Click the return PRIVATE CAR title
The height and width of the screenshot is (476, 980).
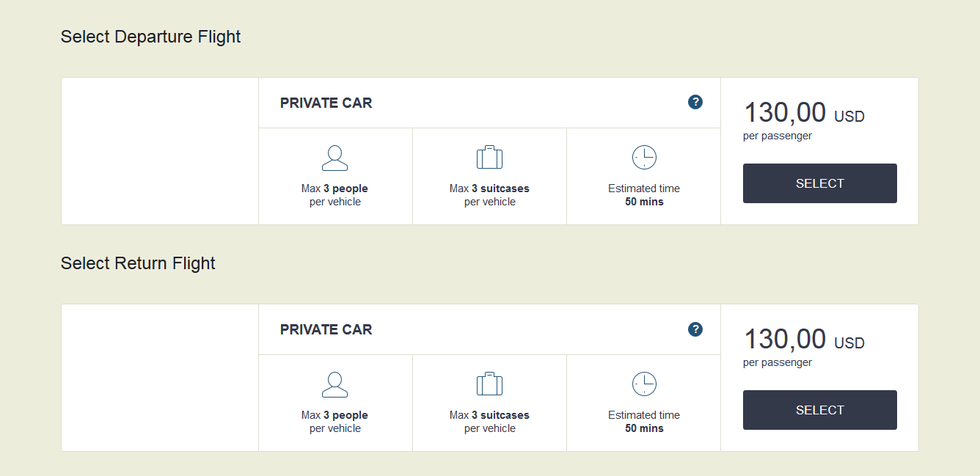pos(326,329)
